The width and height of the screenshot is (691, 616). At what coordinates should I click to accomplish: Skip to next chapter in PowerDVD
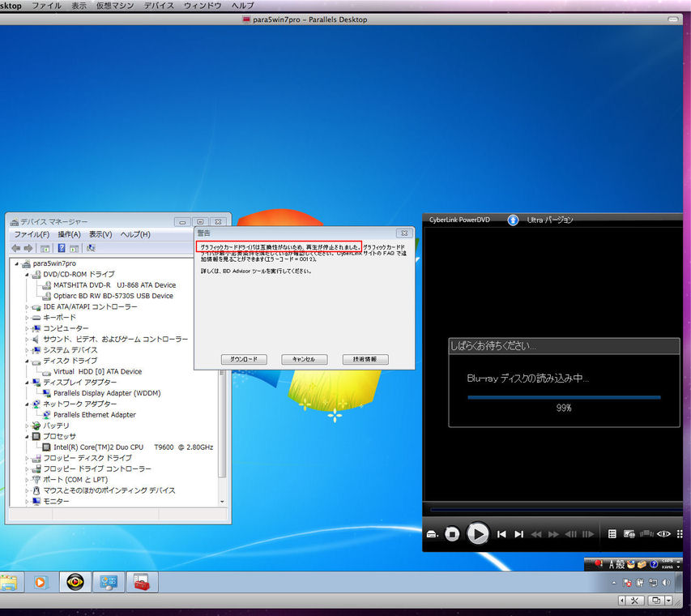pyautogui.click(x=518, y=534)
